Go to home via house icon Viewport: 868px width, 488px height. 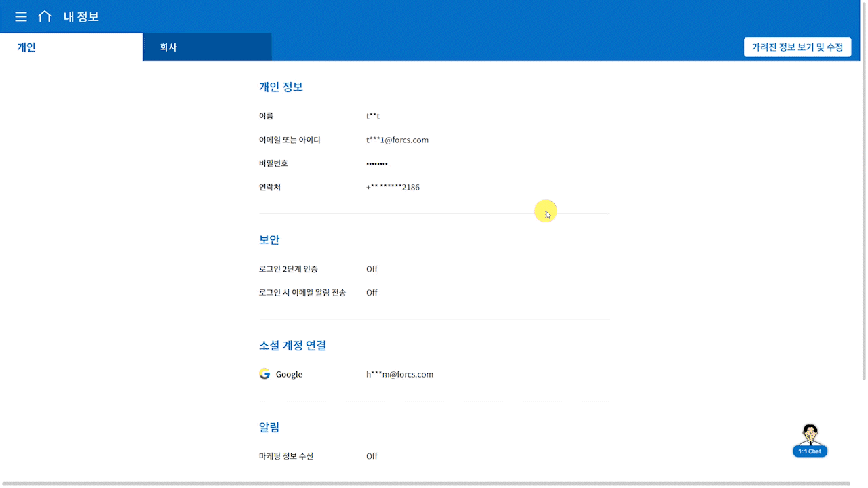tap(45, 16)
